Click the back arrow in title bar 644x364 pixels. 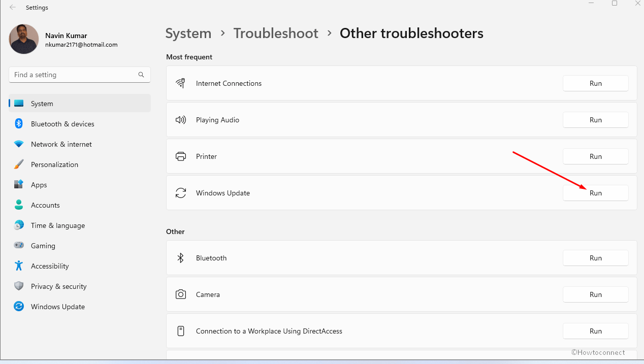pos(13,8)
